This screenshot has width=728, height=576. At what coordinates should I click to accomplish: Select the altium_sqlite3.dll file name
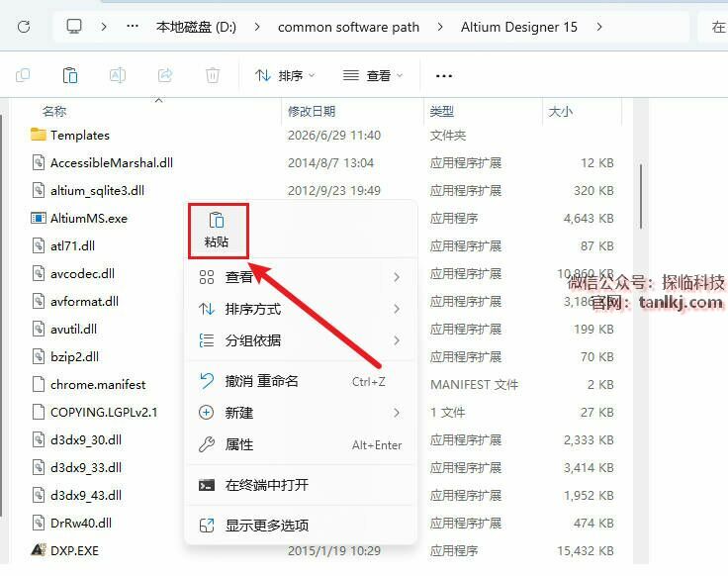pos(98,190)
